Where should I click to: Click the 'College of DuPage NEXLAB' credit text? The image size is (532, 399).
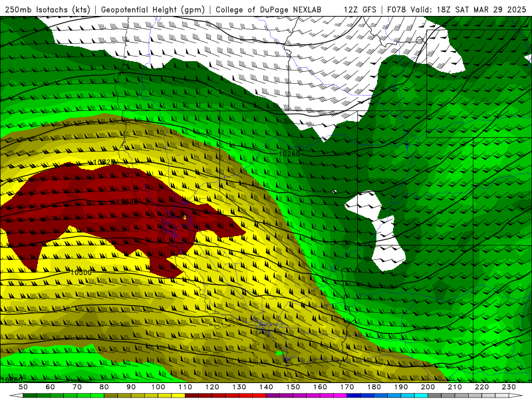(268, 9)
